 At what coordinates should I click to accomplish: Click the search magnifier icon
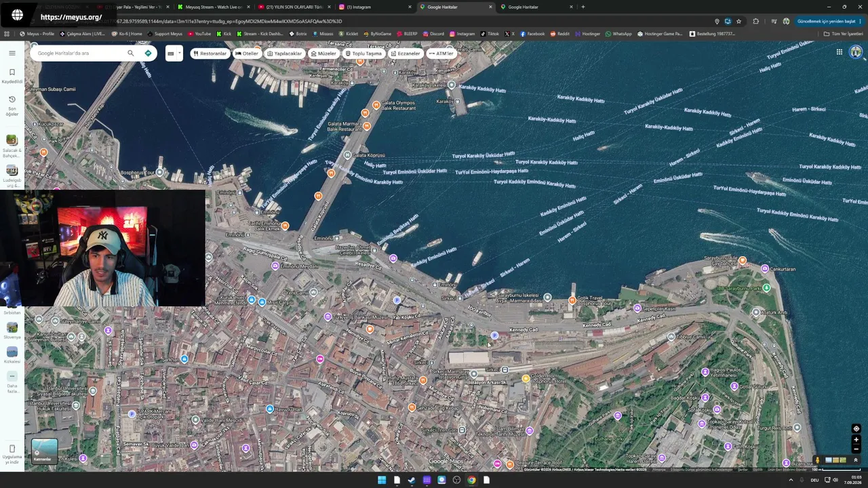pos(131,53)
